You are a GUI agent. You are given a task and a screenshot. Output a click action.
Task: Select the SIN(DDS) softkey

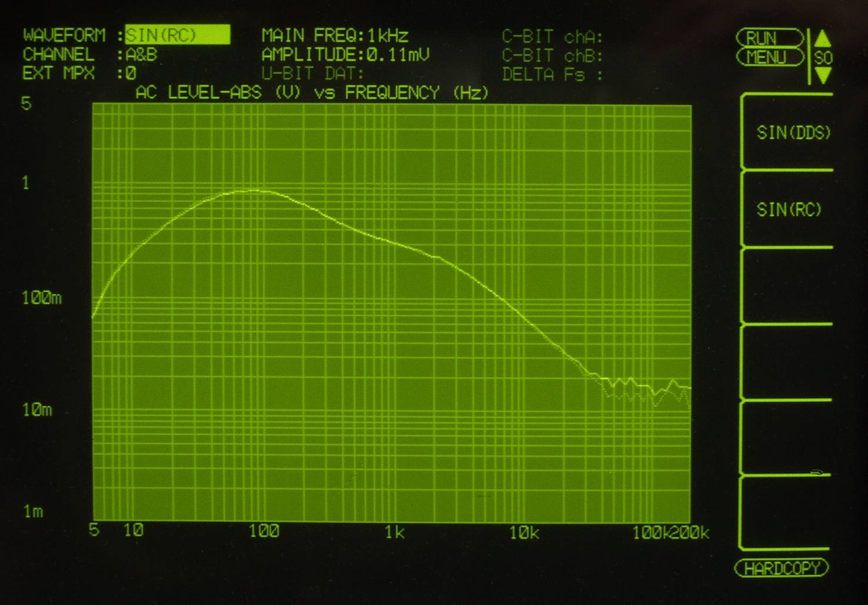click(793, 132)
